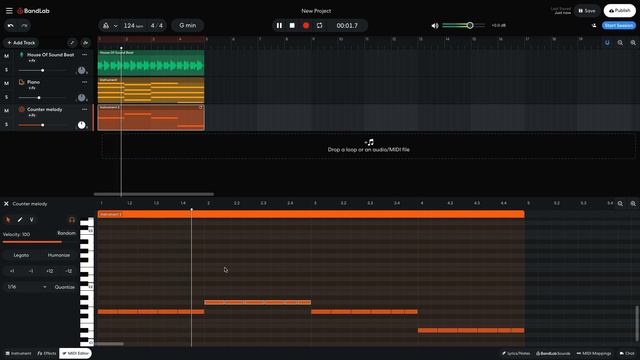The height and width of the screenshot is (360, 640).
Task: Open the 1/16 quantize grid dropdown
Action: point(27,287)
